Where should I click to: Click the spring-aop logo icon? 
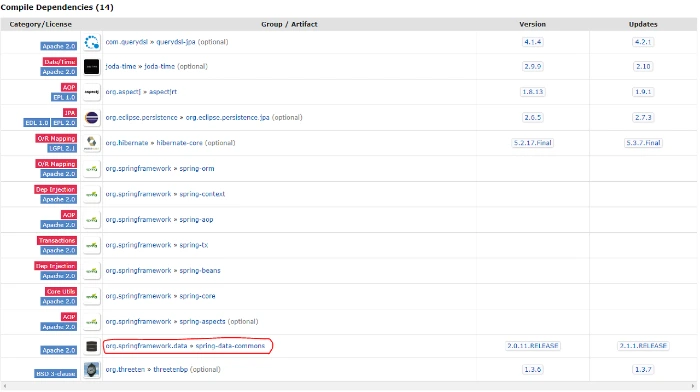pos(92,220)
